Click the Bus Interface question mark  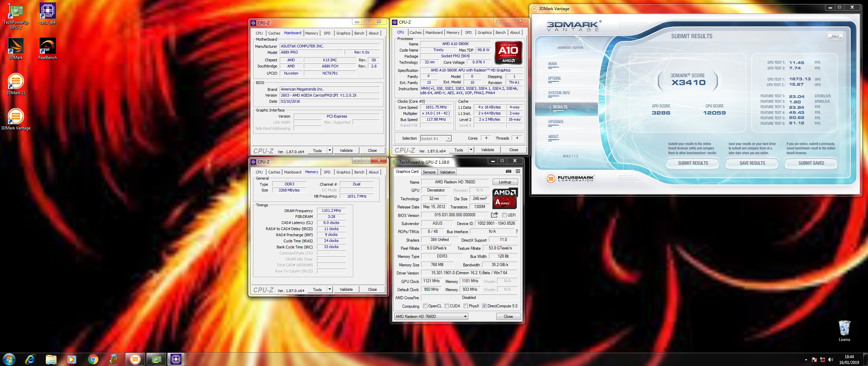tap(516, 231)
